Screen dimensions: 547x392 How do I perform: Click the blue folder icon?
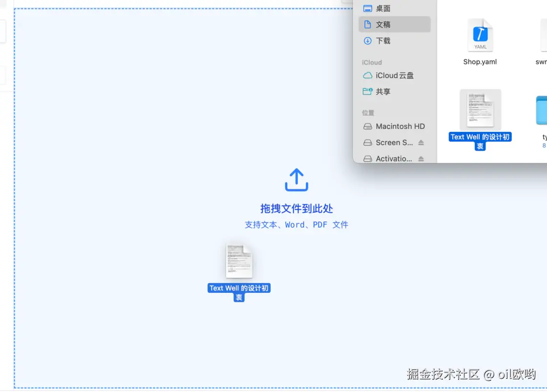point(542,110)
